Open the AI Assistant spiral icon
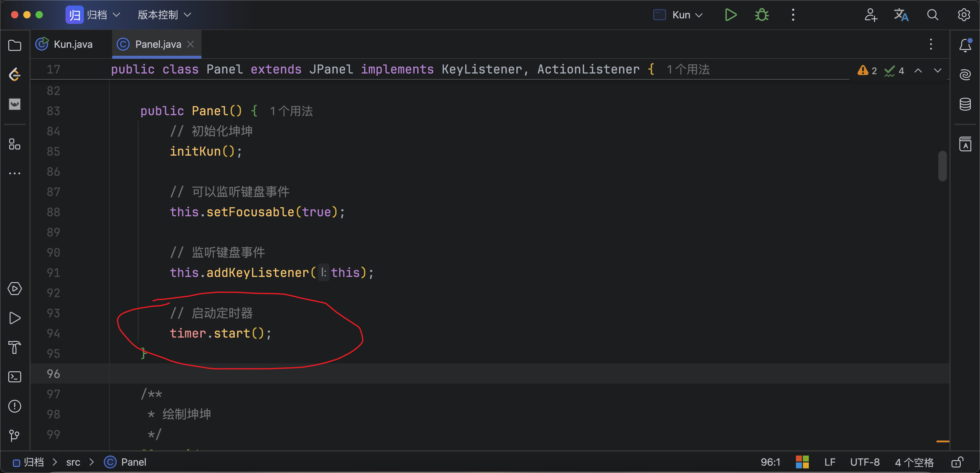This screenshot has height=473, width=980. [965, 74]
